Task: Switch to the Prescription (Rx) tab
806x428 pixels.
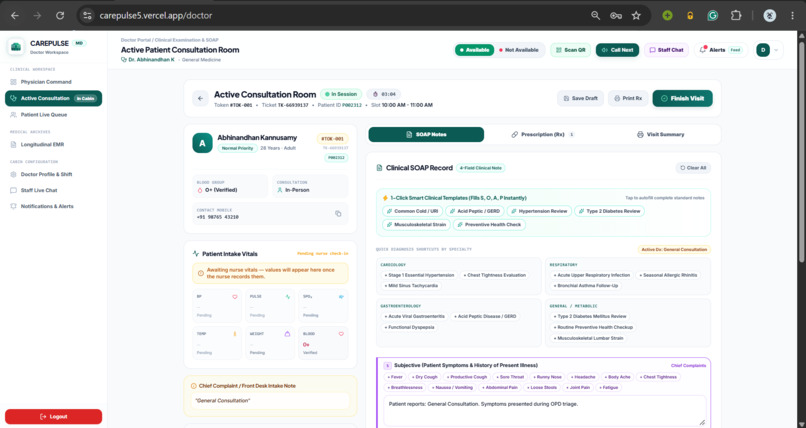Action: [542, 135]
